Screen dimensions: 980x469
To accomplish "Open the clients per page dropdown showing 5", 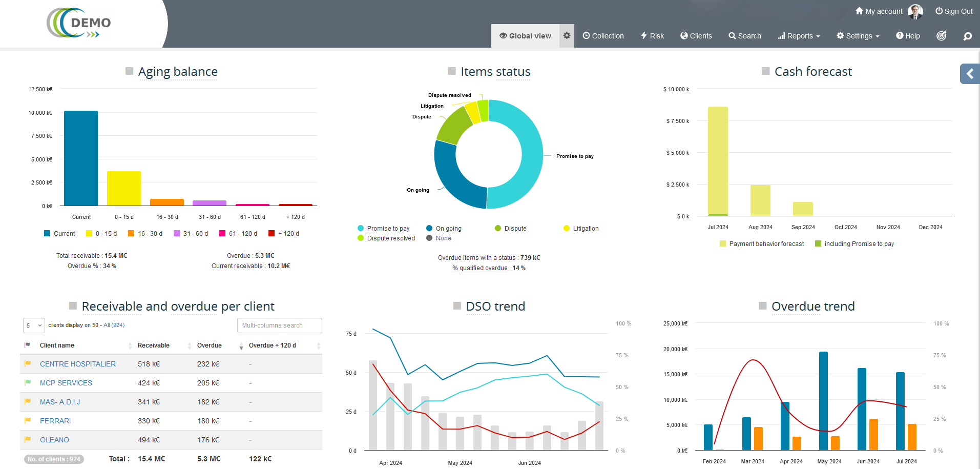I will (x=34, y=325).
